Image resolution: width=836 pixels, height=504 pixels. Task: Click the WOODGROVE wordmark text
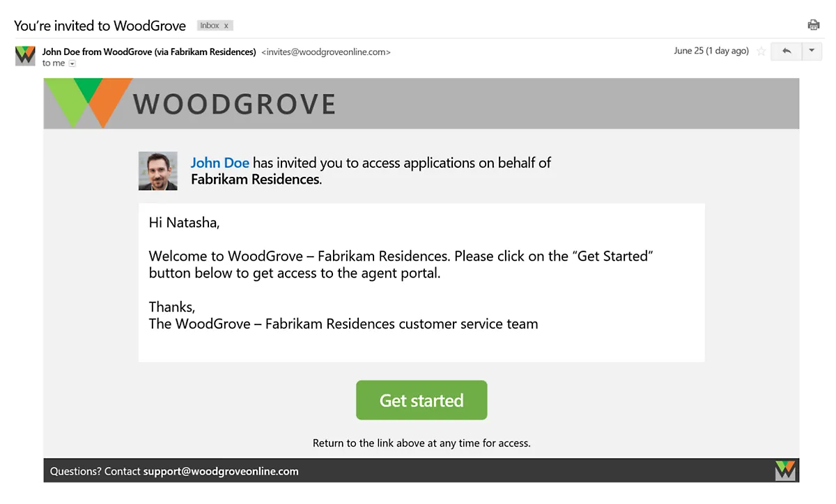coord(235,104)
